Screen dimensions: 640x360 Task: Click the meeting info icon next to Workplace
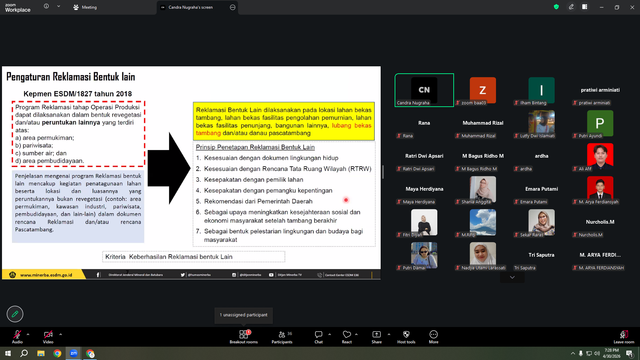46,7
